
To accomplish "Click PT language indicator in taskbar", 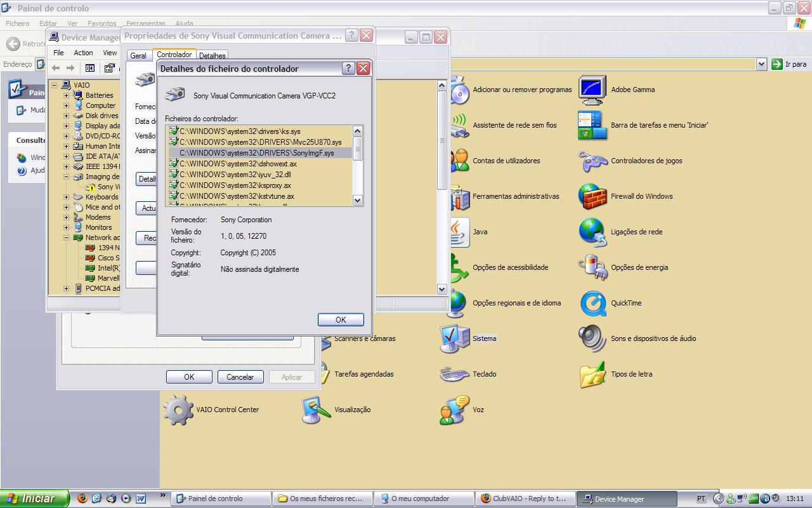I will (x=701, y=498).
